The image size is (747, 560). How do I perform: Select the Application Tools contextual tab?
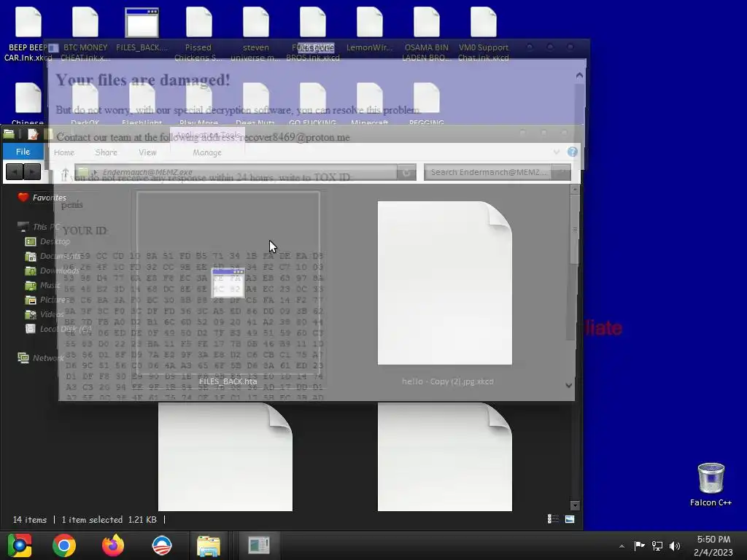208,135
